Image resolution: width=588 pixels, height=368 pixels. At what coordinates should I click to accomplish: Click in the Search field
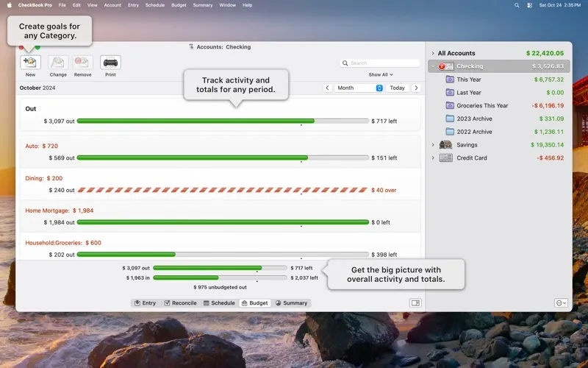click(380, 63)
